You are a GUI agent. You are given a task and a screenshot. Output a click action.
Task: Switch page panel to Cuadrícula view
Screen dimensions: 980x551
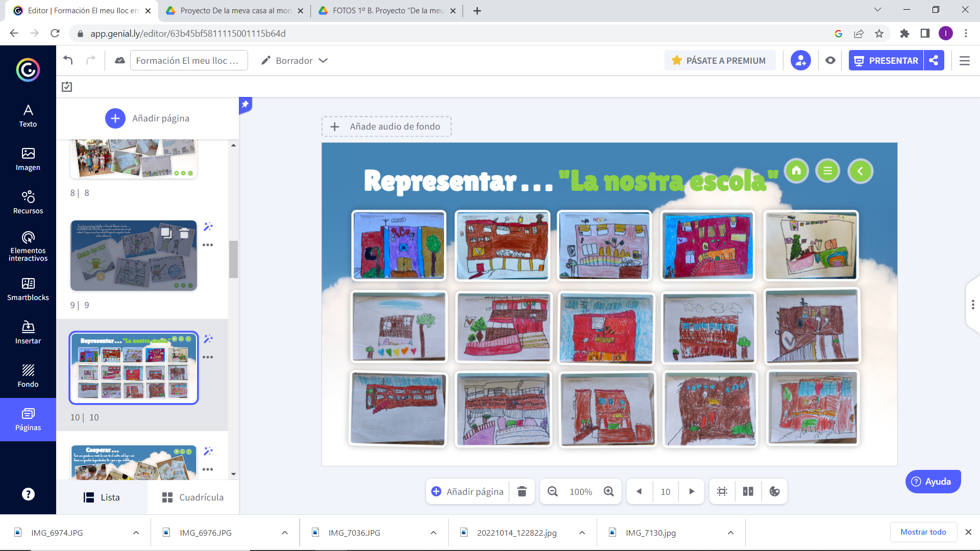193,497
